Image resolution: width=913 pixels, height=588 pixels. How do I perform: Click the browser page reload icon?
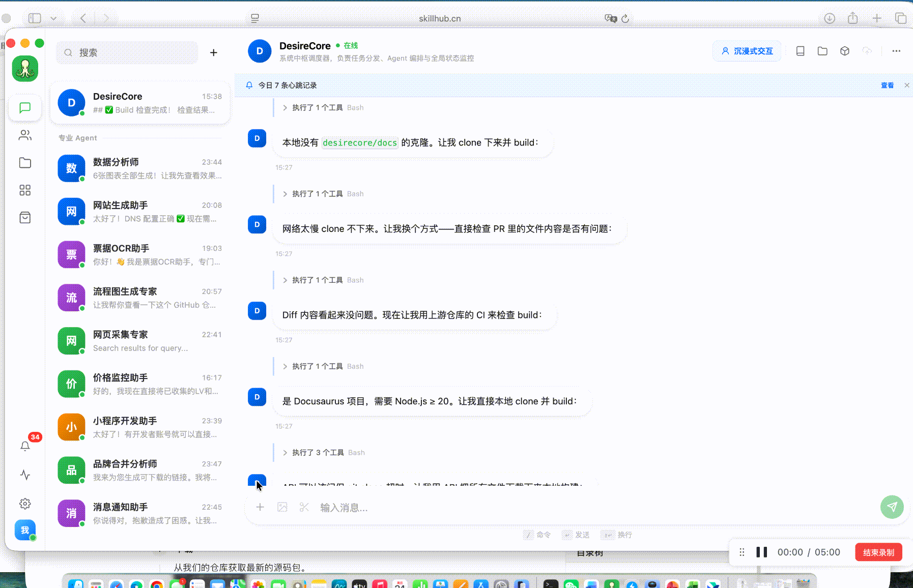(625, 18)
